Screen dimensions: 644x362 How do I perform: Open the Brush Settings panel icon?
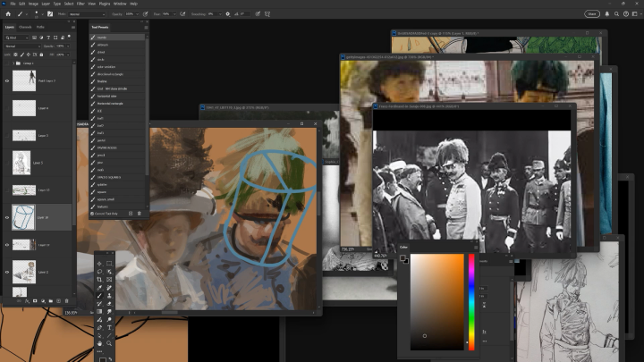tap(50, 14)
